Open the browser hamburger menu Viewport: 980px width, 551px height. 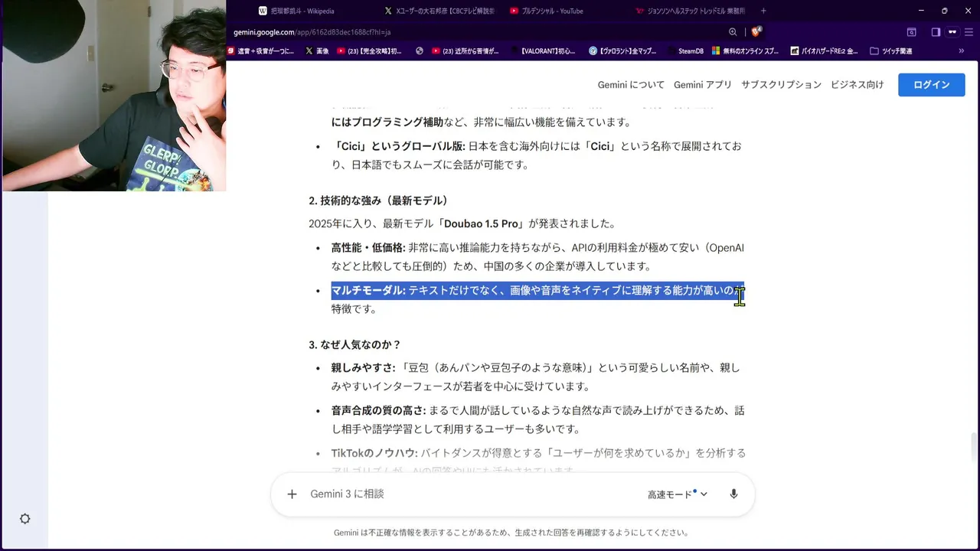coord(969,32)
